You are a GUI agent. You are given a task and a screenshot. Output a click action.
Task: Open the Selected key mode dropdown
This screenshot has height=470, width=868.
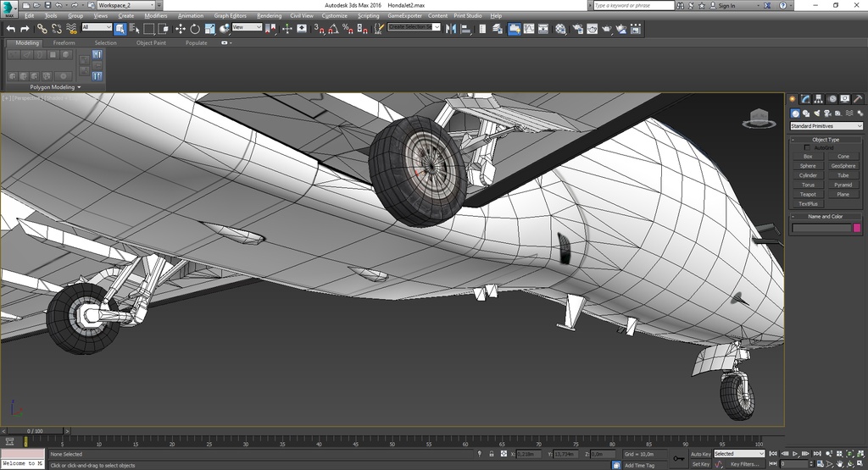point(739,454)
